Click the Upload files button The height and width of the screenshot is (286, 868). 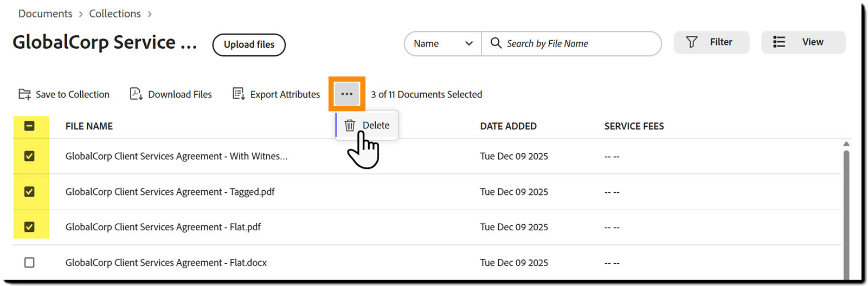point(249,44)
